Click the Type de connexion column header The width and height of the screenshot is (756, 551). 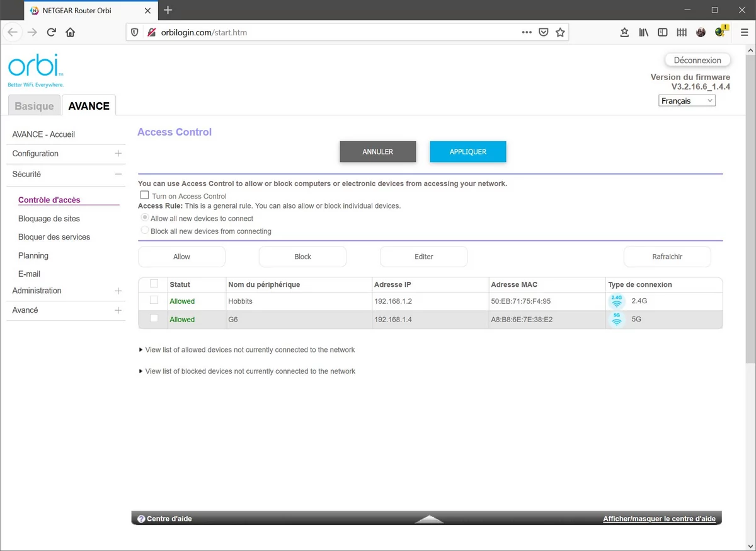pyautogui.click(x=640, y=284)
